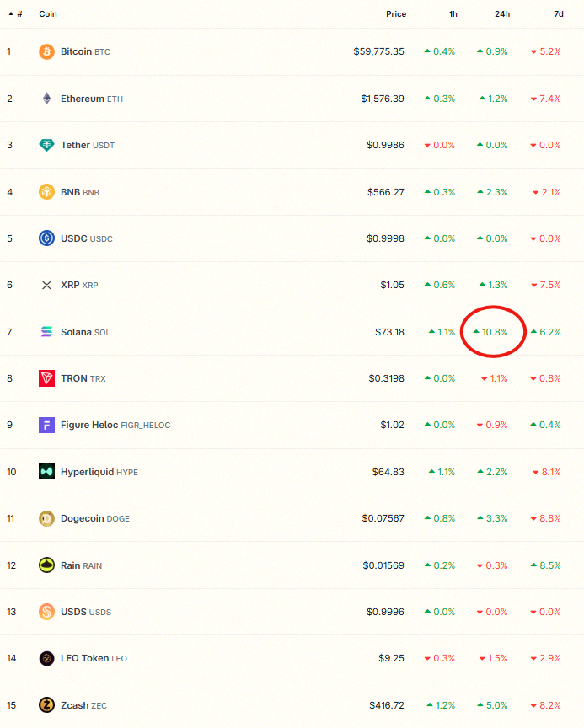Viewport: 584px width, 728px height.
Task: Click the USDC price $0.9998
Action: pos(385,238)
